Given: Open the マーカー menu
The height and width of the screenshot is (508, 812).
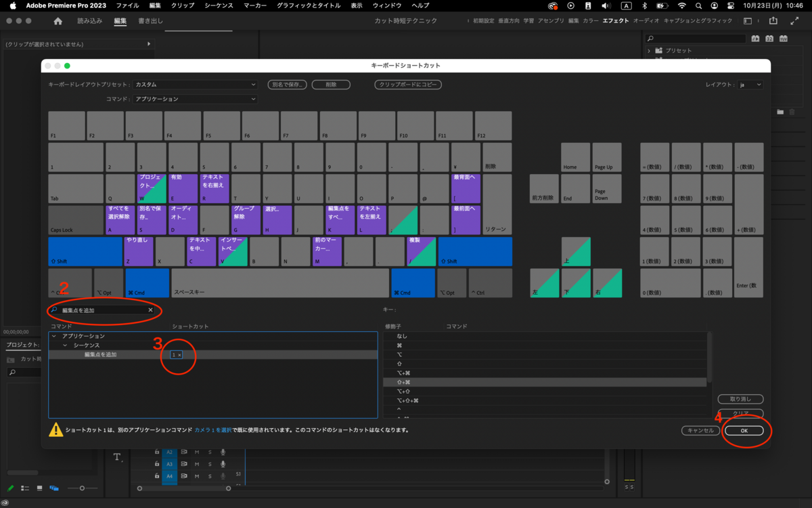Looking at the screenshot, I should click(254, 5).
